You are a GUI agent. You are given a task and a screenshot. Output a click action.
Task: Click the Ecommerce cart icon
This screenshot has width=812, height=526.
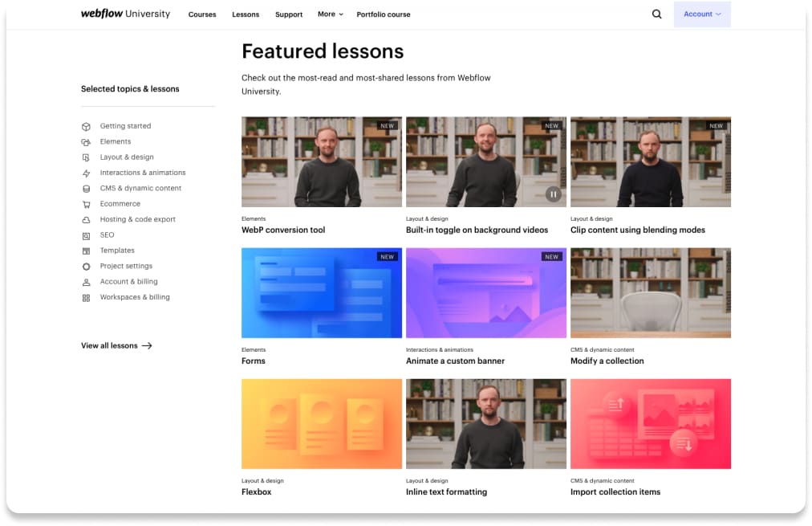click(86, 204)
